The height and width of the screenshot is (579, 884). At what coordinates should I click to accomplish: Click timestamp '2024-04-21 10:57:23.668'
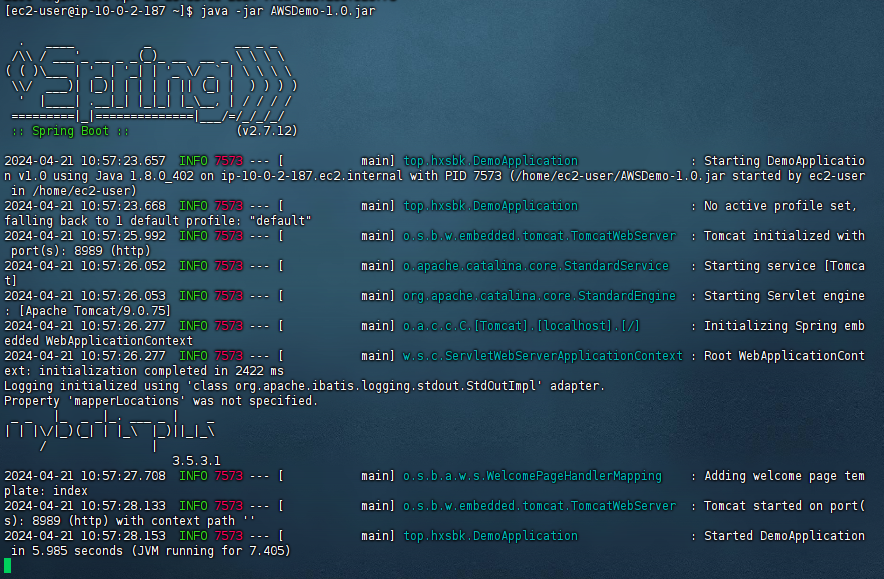click(x=85, y=206)
